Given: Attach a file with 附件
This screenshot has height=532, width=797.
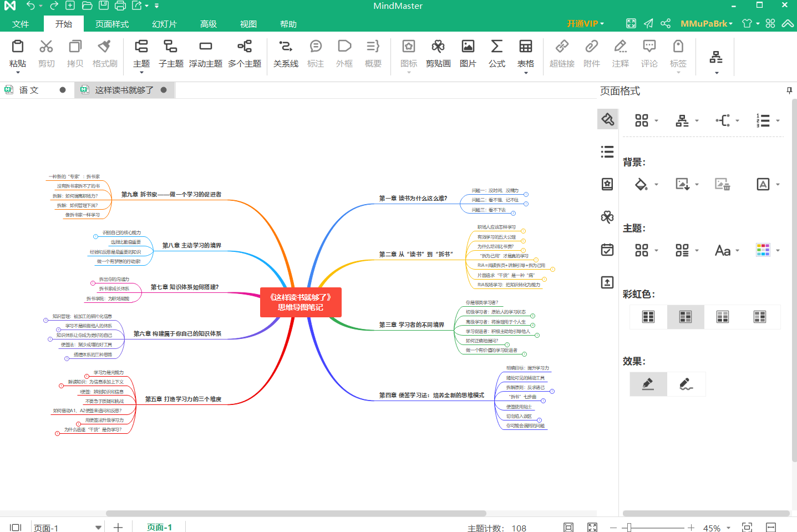Looking at the screenshot, I should pos(592,54).
